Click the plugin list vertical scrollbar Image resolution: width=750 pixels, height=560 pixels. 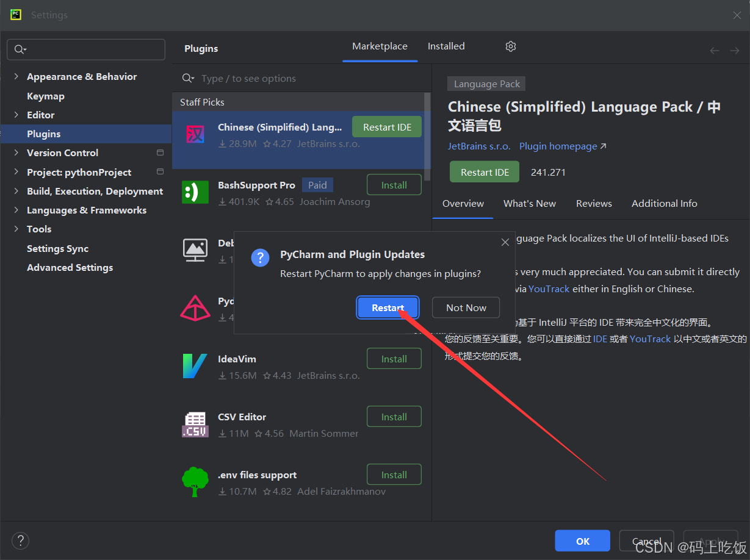coord(427,137)
